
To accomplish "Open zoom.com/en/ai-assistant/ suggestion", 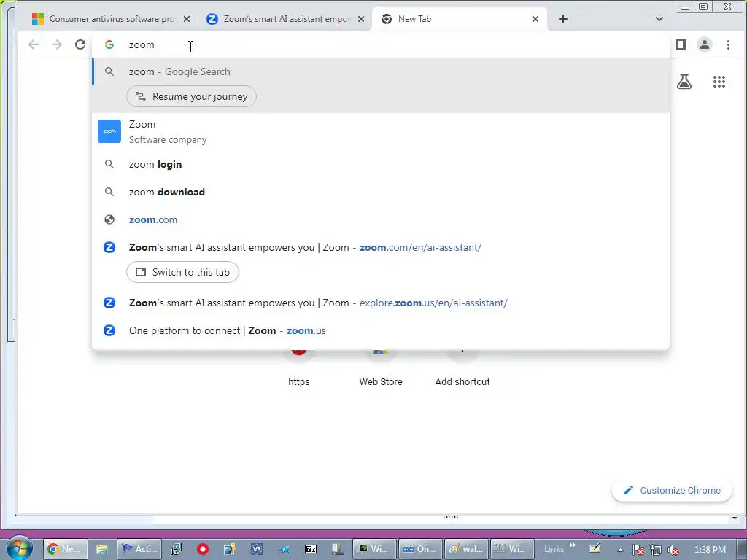I will click(381, 248).
